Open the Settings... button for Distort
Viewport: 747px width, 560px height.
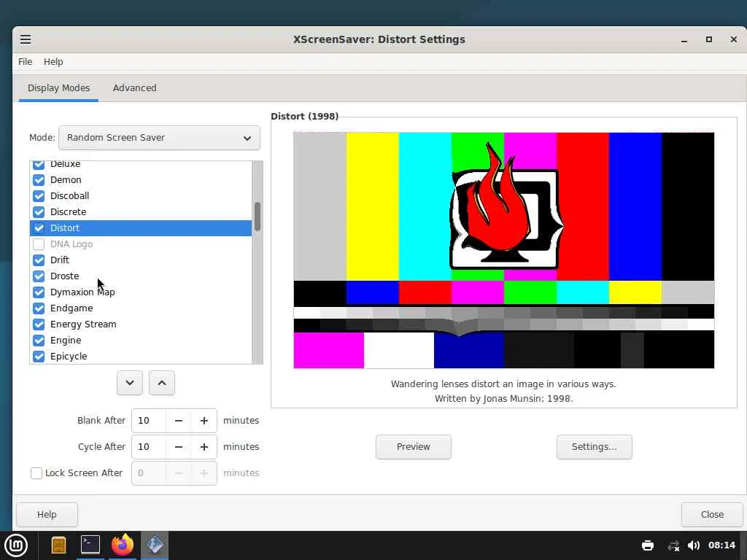[594, 447]
